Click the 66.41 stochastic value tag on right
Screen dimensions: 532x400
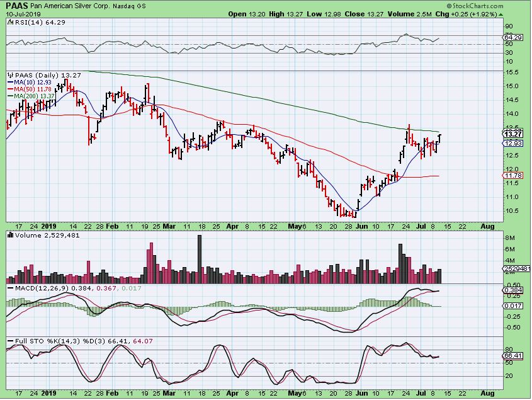(x=513, y=356)
